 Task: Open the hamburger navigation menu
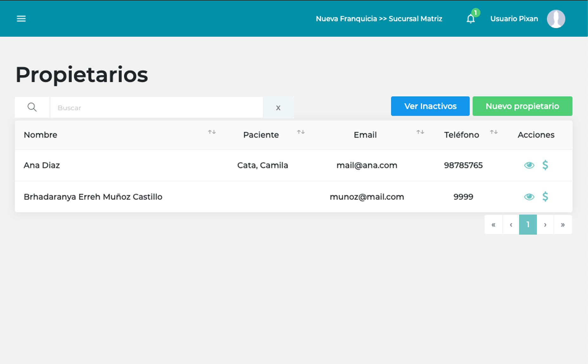coord(21,19)
